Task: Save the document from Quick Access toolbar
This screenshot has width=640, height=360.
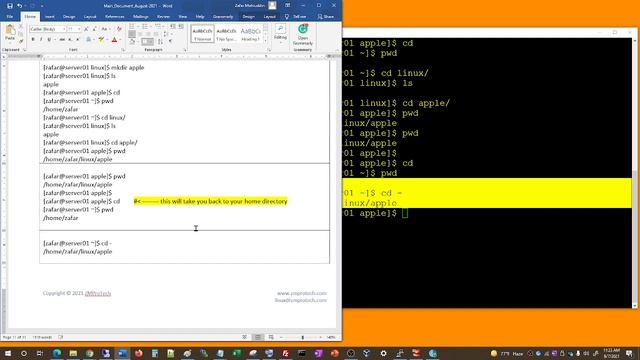Action: [x=10, y=6]
